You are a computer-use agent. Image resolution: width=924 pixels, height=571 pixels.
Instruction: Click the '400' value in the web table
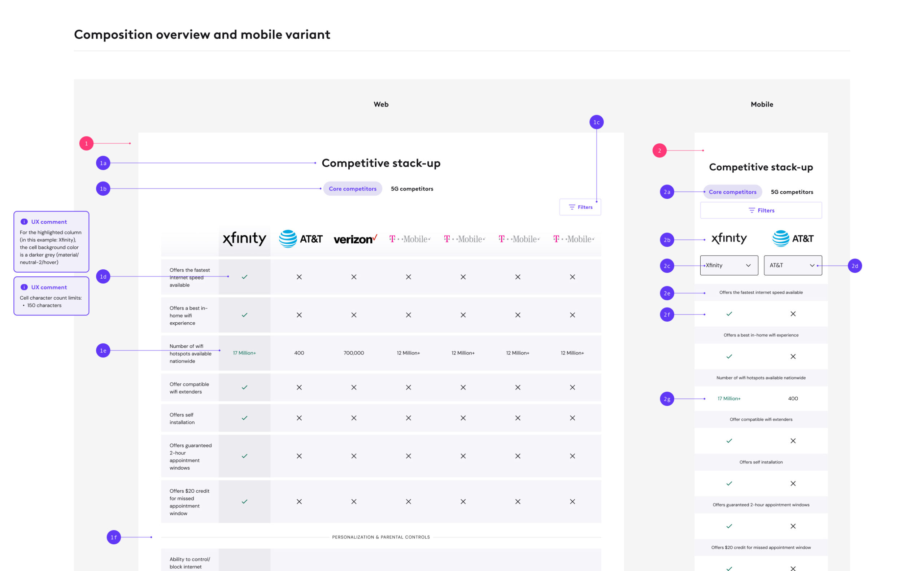299,353
